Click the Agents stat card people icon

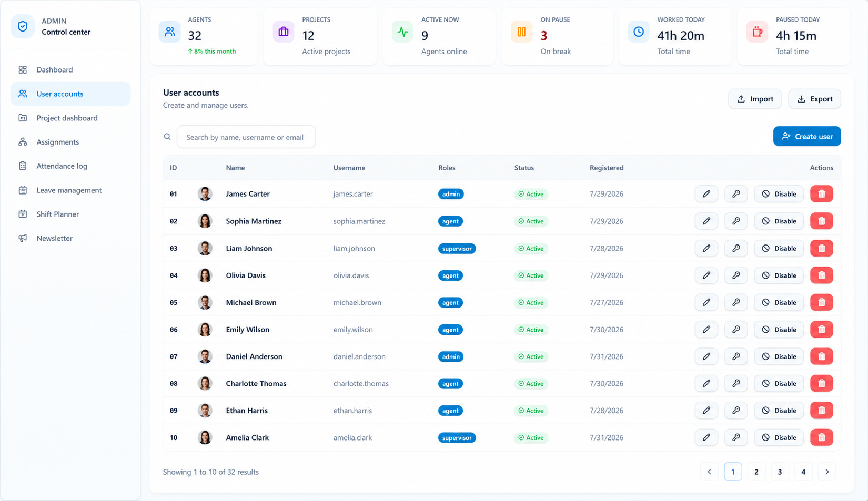pos(169,32)
